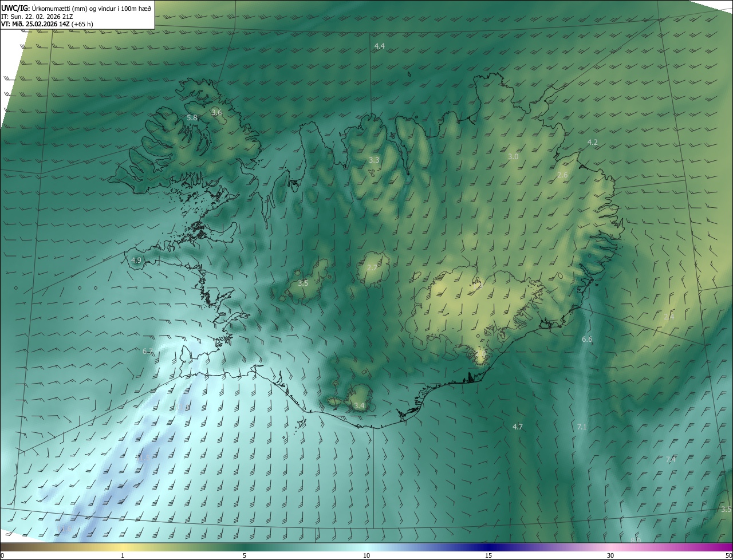This screenshot has width=733, height=560.
Task: Click the 7.4 value label
Action: [671, 459]
